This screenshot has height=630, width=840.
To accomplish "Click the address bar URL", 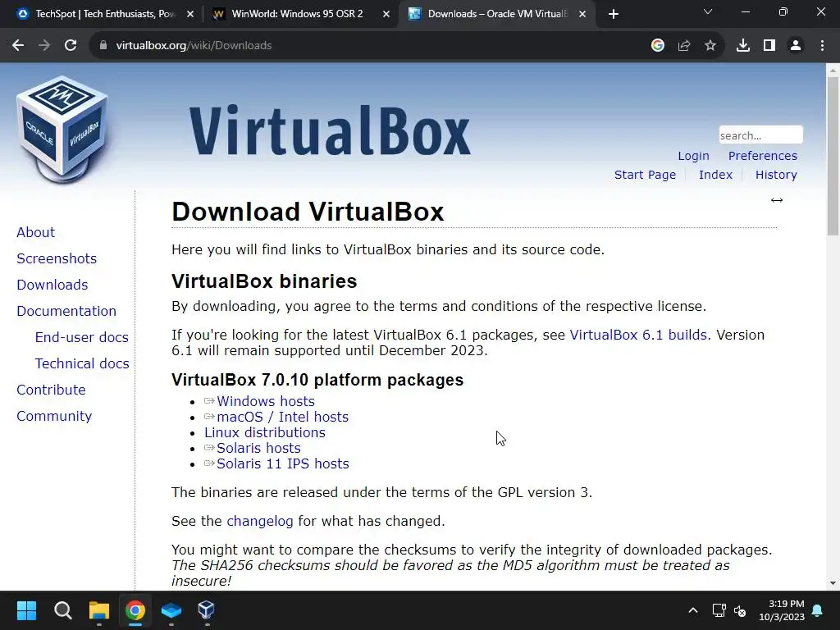I will click(x=194, y=46).
